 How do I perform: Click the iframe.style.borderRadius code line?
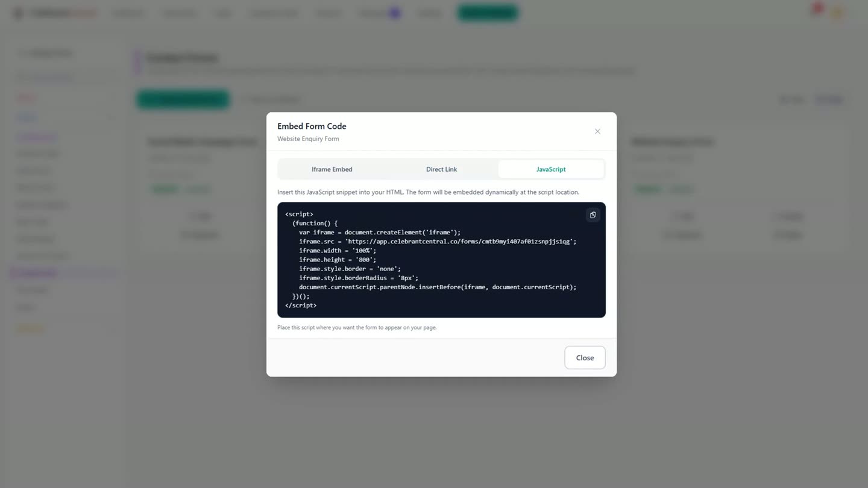click(x=359, y=278)
